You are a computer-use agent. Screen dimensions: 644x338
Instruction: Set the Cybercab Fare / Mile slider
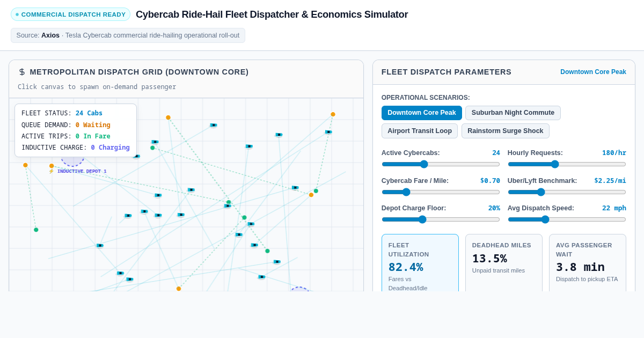point(441,192)
